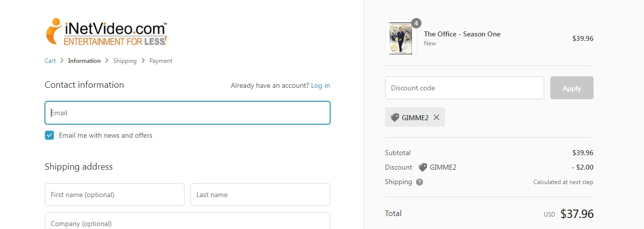Click the discount tag icon in Discount row

click(423, 167)
